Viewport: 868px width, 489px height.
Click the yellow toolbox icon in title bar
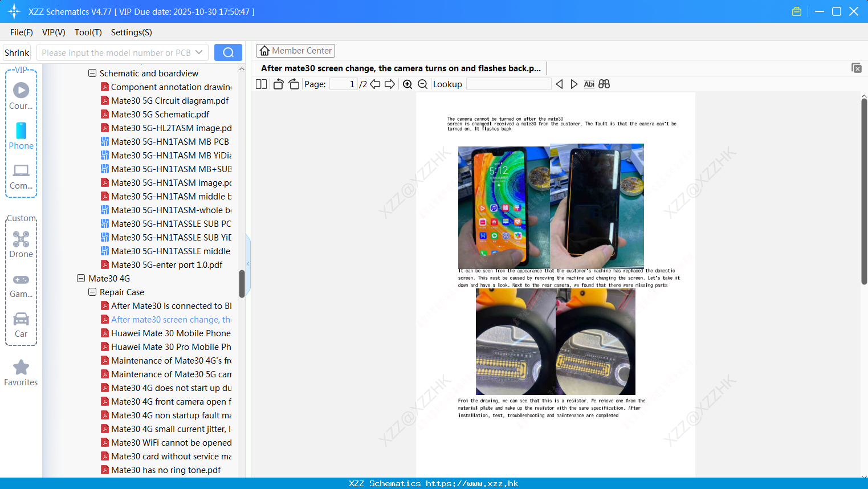(797, 11)
